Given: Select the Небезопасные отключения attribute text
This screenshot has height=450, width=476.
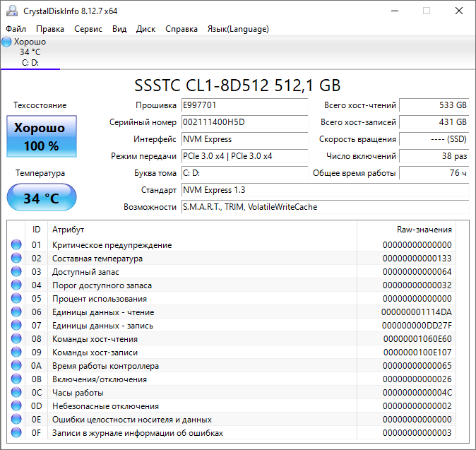Looking at the screenshot, I should pos(106,406).
